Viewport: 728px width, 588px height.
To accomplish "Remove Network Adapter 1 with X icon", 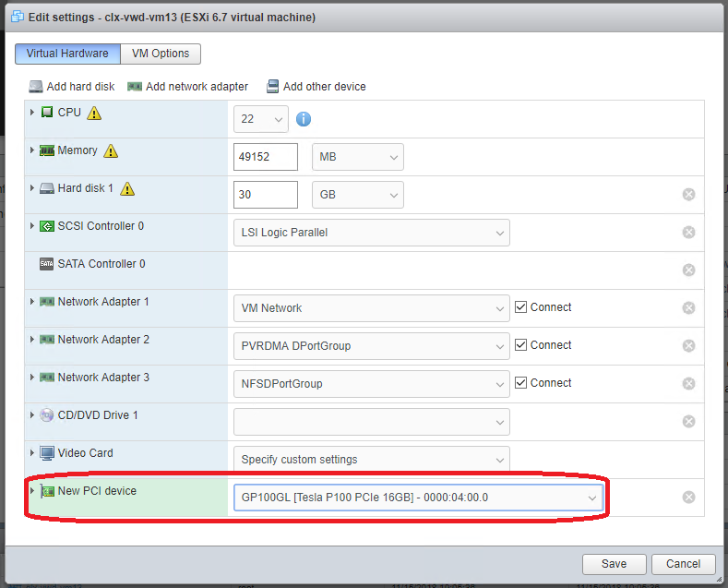I will click(x=689, y=308).
